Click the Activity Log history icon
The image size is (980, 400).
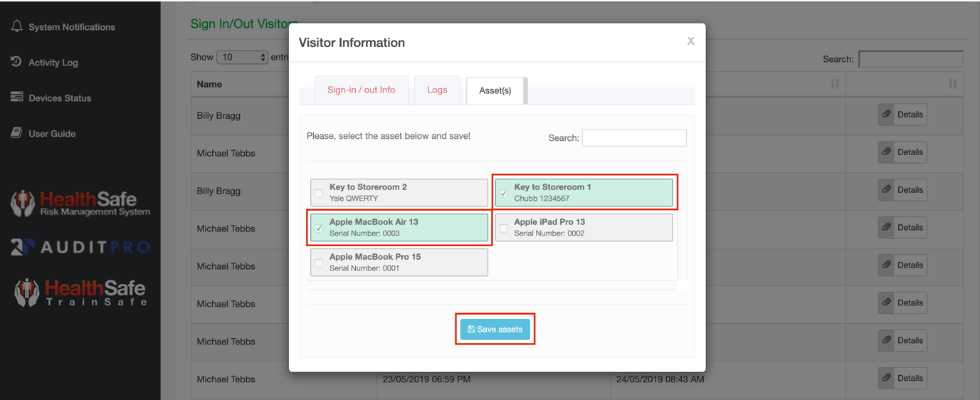click(16, 62)
